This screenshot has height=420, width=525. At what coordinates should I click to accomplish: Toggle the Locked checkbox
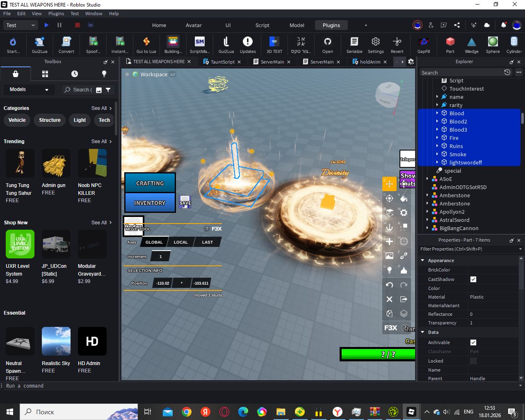473,361
